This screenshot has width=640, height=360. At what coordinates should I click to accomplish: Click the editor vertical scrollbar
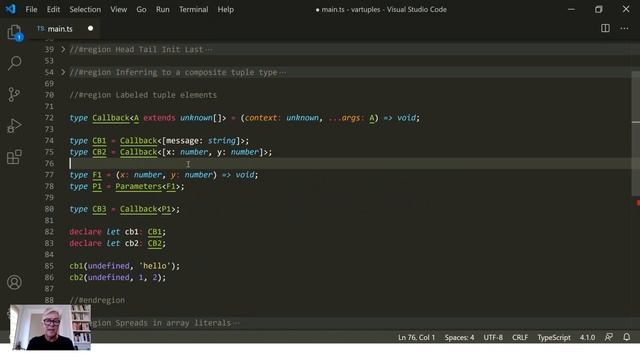pyautogui.click(x=636, y=133)
